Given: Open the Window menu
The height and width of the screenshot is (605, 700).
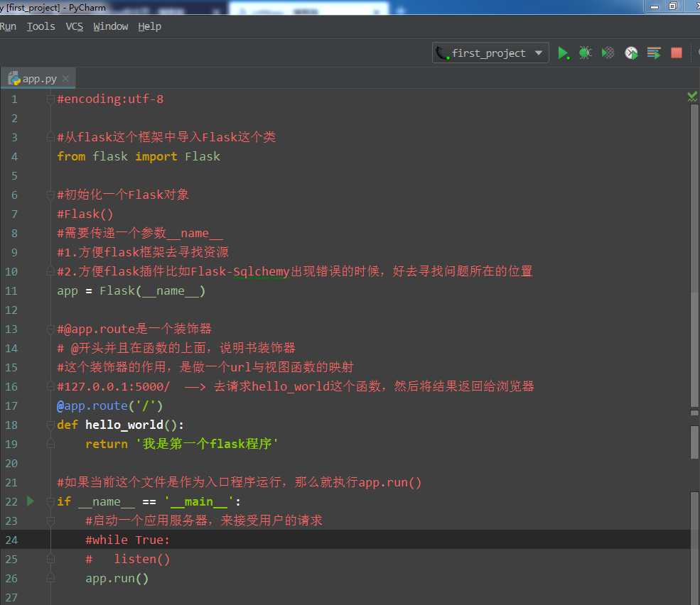Looking at the screenshot, I should pyautogui.click(x=110, y=26).
